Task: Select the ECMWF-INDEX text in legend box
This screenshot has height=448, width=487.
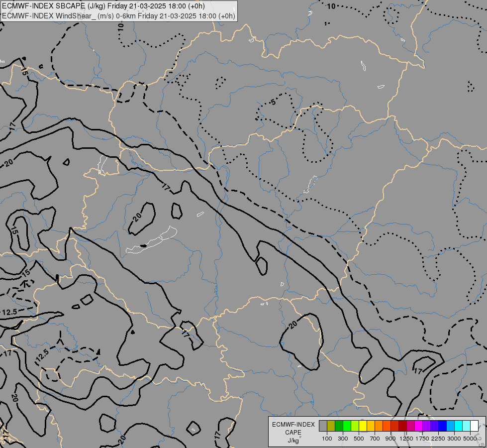Action: point(293,425)
